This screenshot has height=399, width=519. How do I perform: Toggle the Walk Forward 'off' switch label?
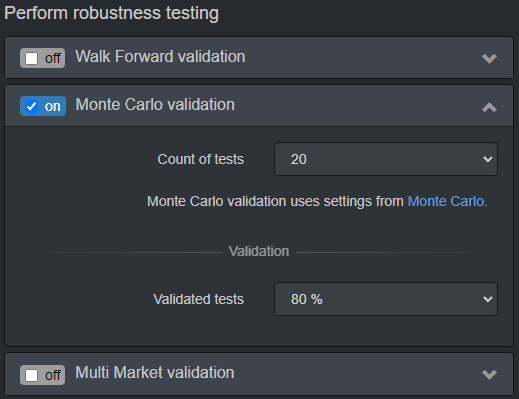coord(53,58)
